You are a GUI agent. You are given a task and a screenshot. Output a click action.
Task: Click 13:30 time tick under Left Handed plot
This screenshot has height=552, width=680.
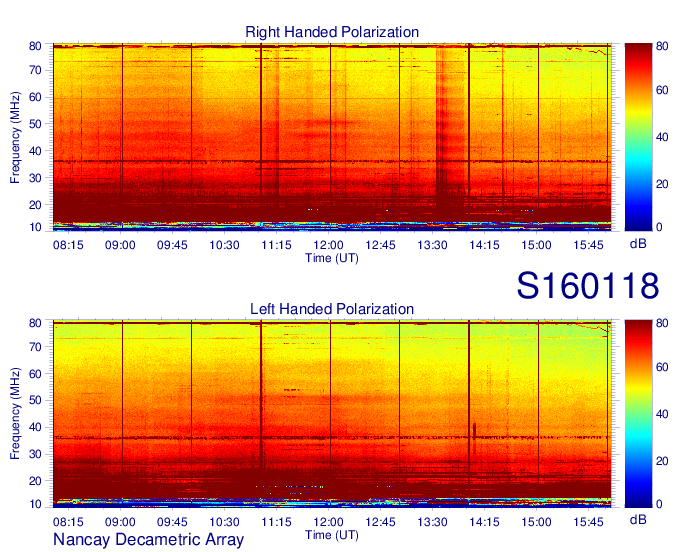point(432,522)
